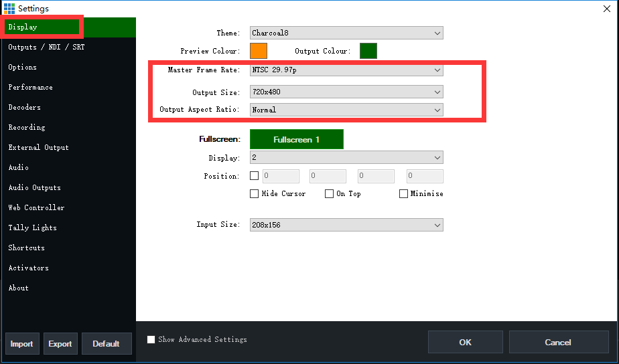Toggle Show Advanced Settings checkbox
This screenshot has height=364, width=619.
pos(151,339)
